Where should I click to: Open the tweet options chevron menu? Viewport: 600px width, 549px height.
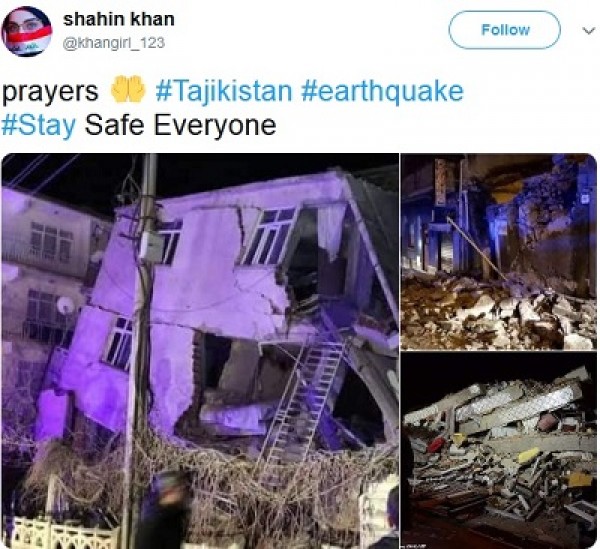589,30
